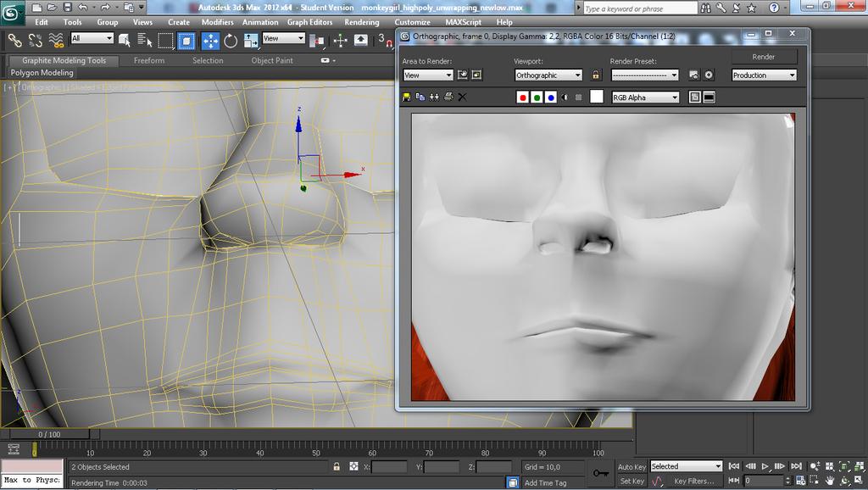
Task: Switch to the Freeform ribbon tab
Action: [149, 60]
